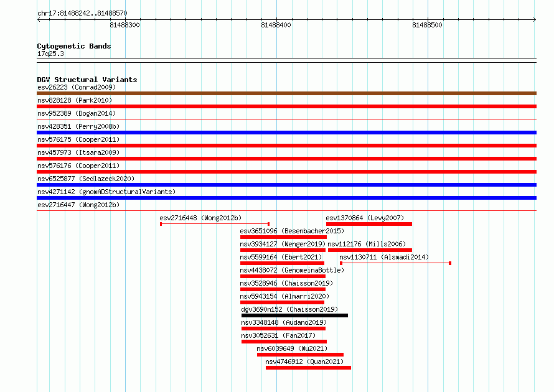The image size is (554, 392).
Task: Open variant dgv3690n152 (Chaisson2019) label
Action: click(x=289, y=309)
